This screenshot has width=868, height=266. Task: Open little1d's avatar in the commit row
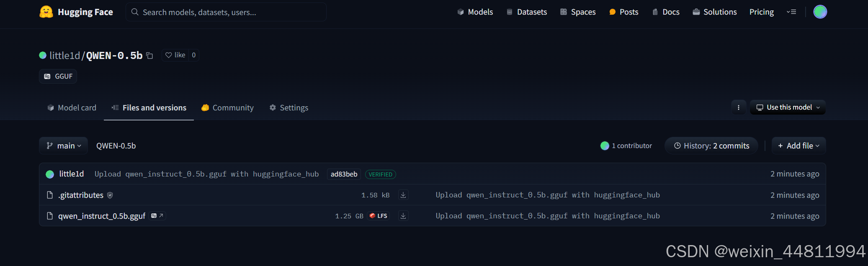click(50, 174)
